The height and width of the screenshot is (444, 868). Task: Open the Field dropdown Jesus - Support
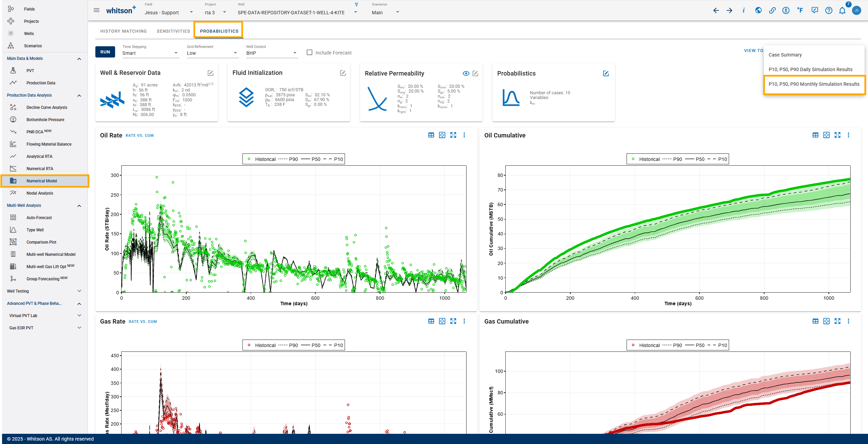pyautogui.click(x=169, y=12)
